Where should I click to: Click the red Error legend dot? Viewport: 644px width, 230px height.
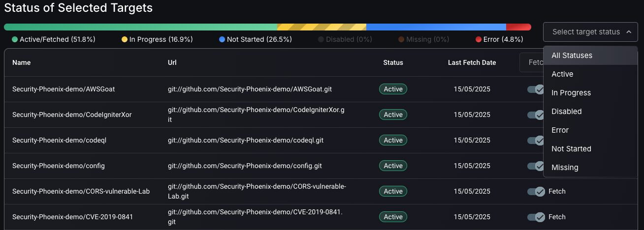(479, 39)
